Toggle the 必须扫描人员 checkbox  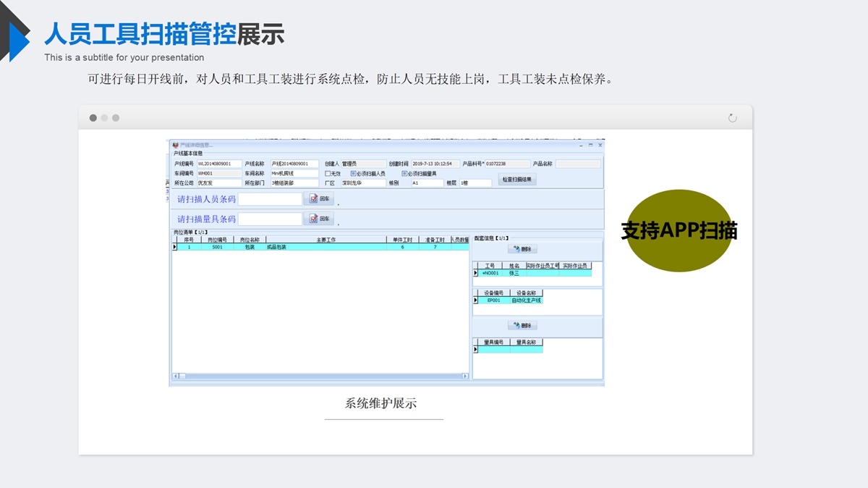(353, 174)
